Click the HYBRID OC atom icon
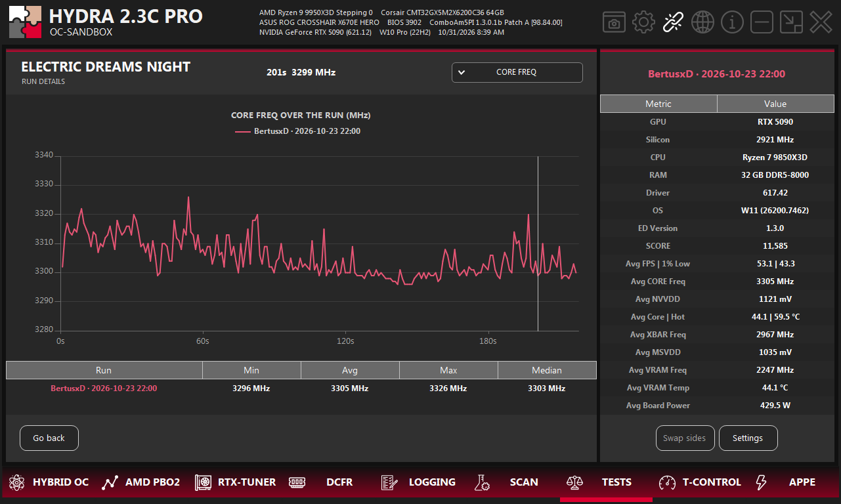The width and height of the screenshot is (841, 504). pos(16,483)
